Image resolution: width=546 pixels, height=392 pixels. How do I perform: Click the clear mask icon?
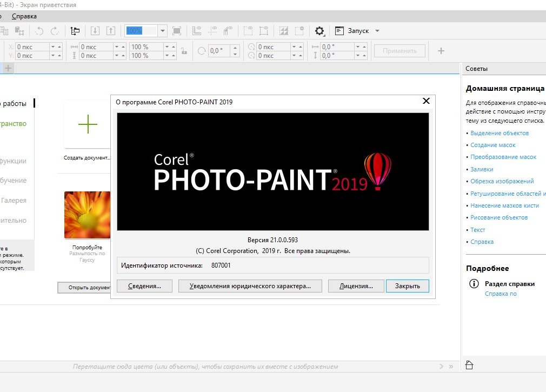coord(299,31)
